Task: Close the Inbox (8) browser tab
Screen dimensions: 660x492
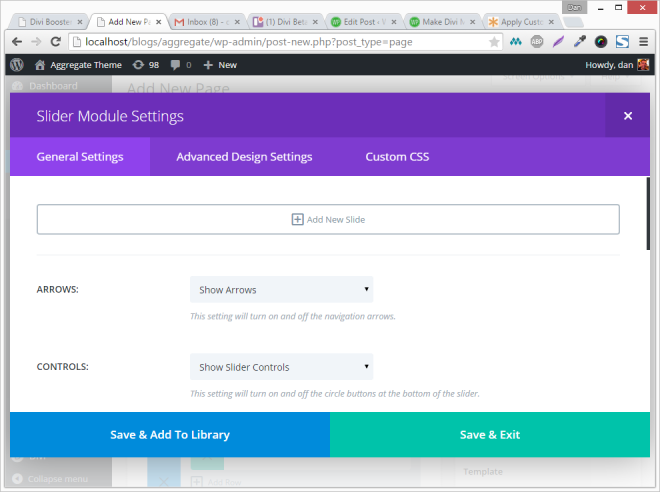Action: [237, 22]
